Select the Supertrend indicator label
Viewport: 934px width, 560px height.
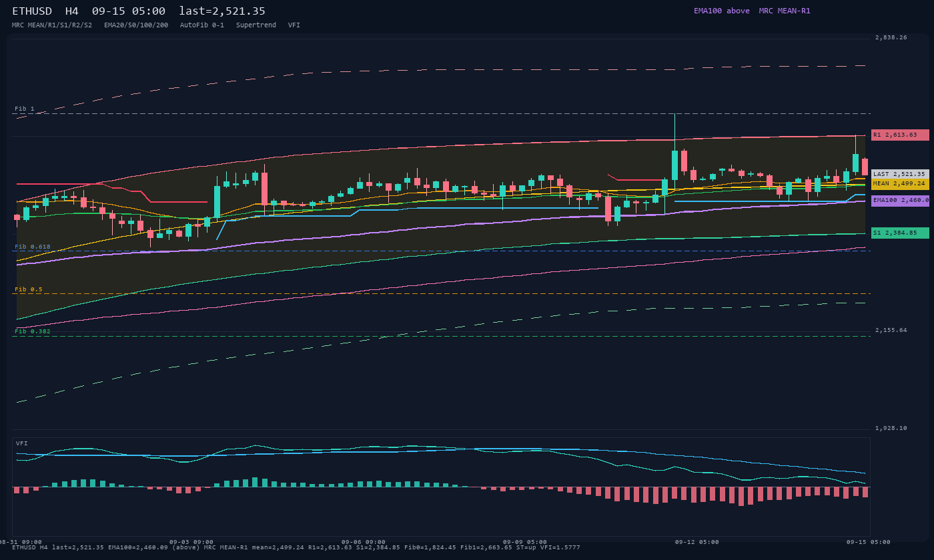(256, 25)
